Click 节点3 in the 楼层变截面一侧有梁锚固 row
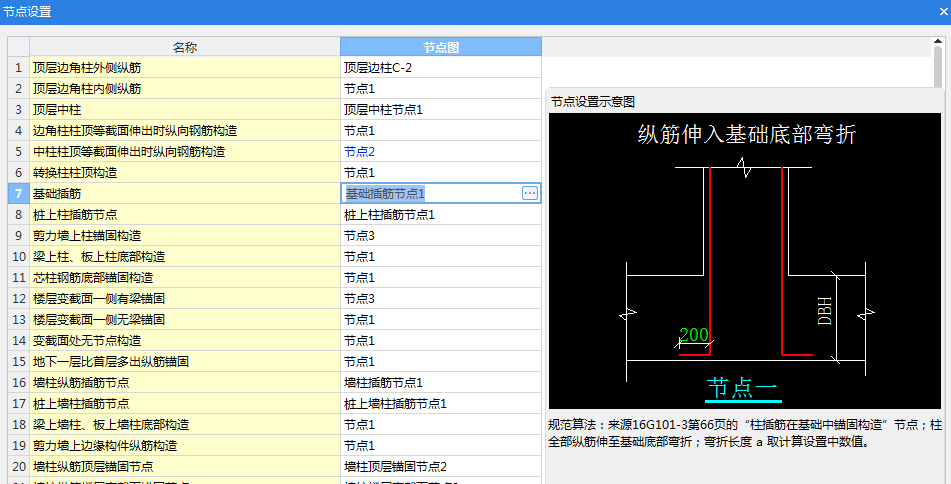951x484 pixels. [359, 298]
